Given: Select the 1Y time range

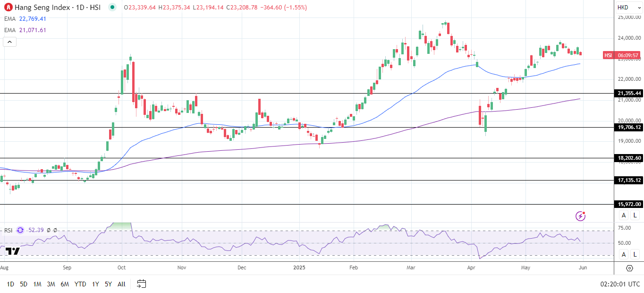Looking at the screenshot, I should click(95, 284).
